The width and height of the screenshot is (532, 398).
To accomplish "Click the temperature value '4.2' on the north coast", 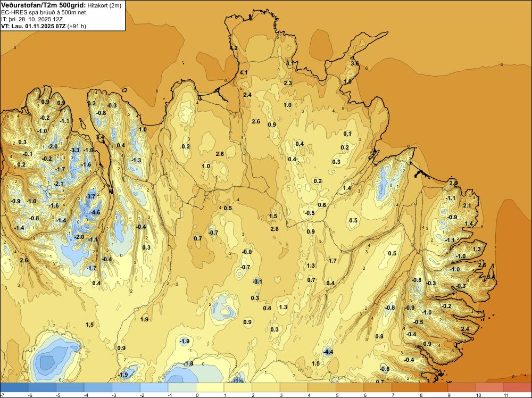I will (x=234, y=48).
